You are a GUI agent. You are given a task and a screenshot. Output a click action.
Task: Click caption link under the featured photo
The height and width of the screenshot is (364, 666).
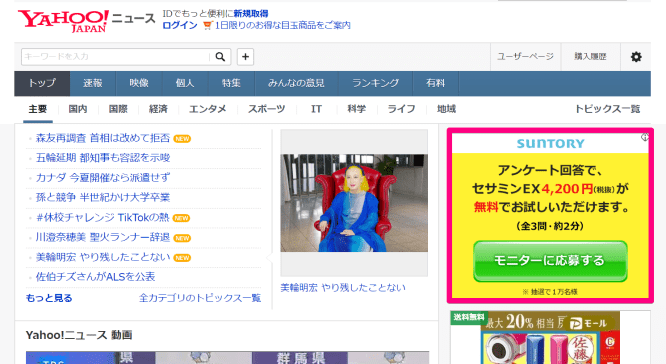[343, 288]
